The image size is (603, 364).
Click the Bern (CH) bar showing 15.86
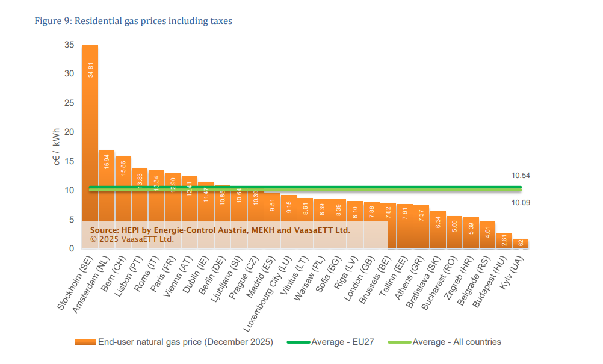pyautogui.click(x=123, y=174)
